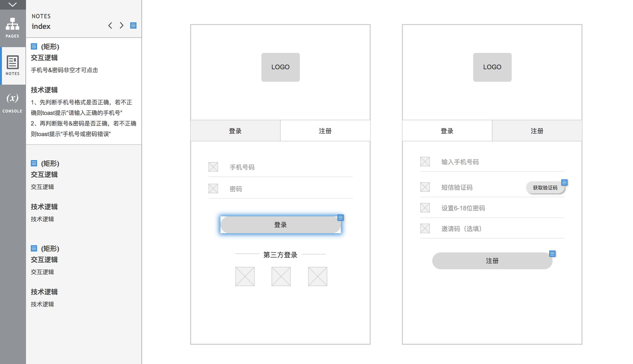Click the note marker on 注册 button
Viewport: 633px width, 364px height.
(x=552, y=254)
